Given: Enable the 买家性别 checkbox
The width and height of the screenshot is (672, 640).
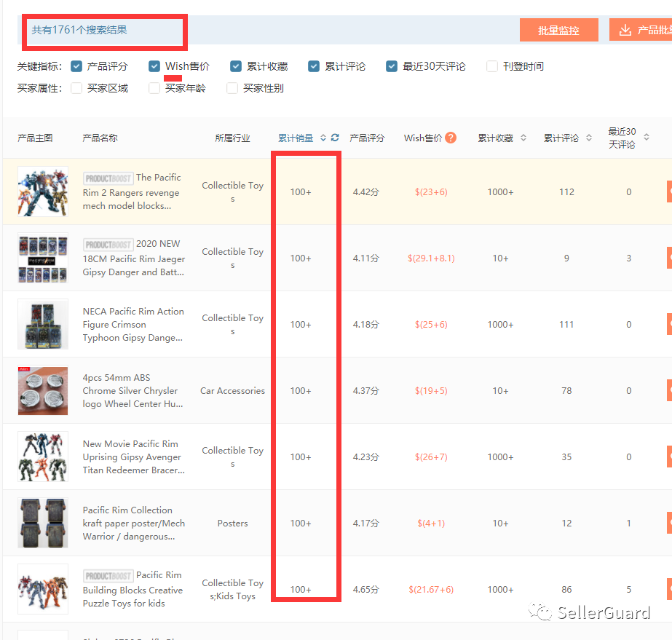Looking at the screenshot, I should (232, 88).
